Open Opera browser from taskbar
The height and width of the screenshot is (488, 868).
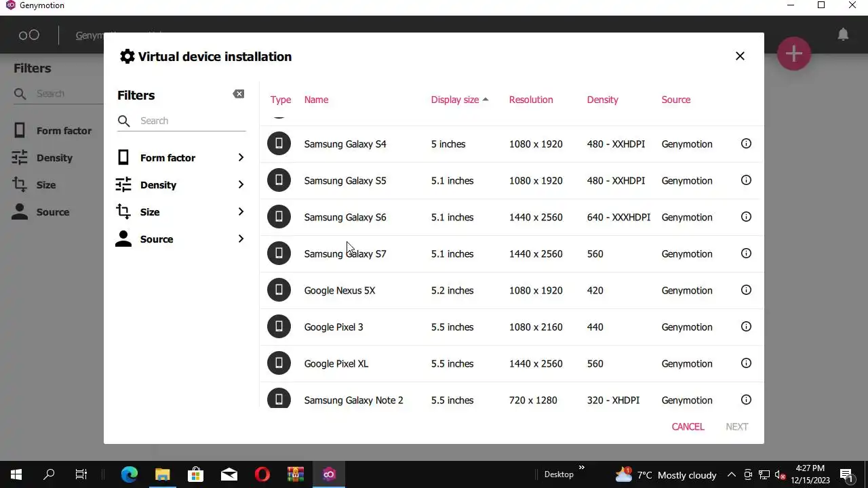262,474
